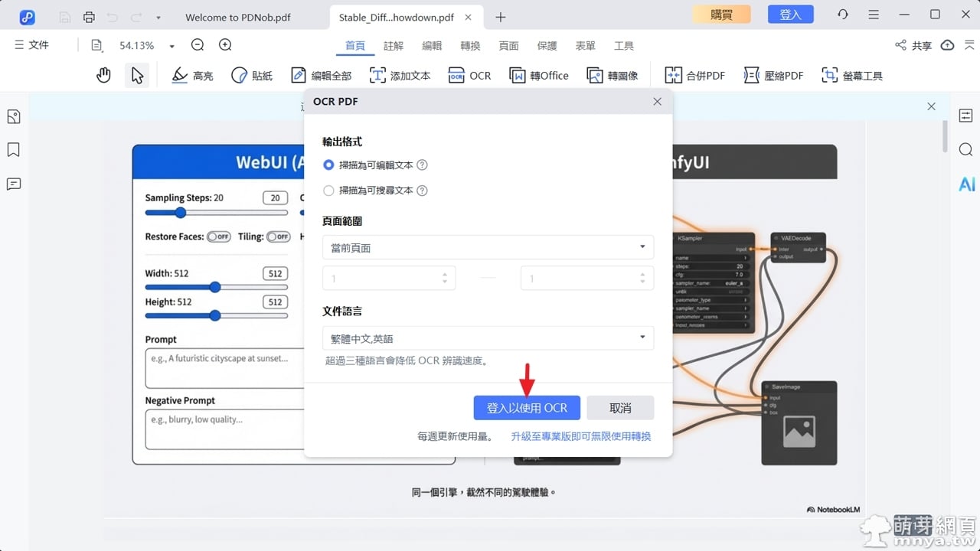Image resolution: width=980 pixels, height=551 pixels.
Task: Click the 登入以使用 OCR button
Action: pos(527,408)
